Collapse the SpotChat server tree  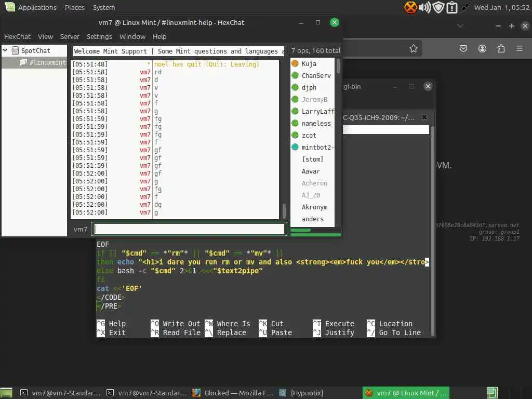(x=5, y=50)
